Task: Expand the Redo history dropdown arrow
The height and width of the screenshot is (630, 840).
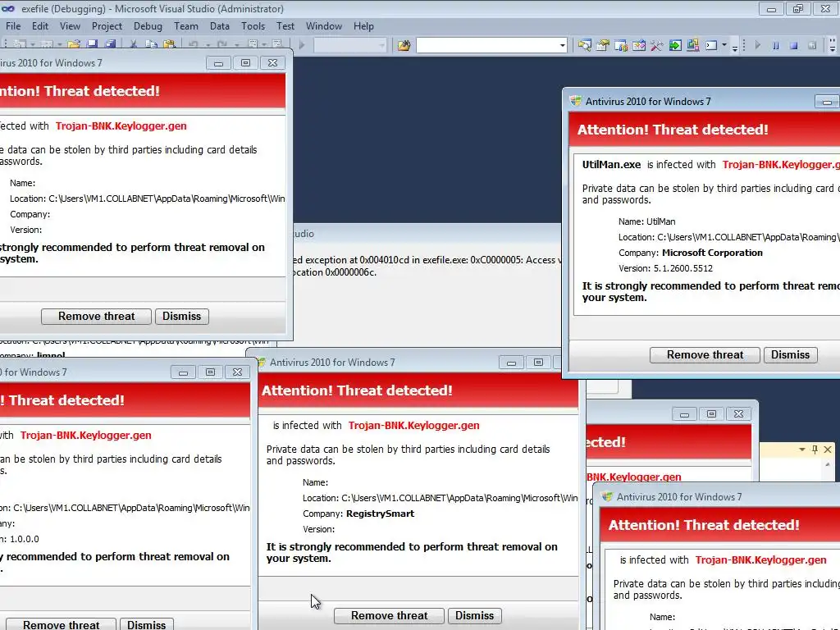Action: (x=236, y=45)
